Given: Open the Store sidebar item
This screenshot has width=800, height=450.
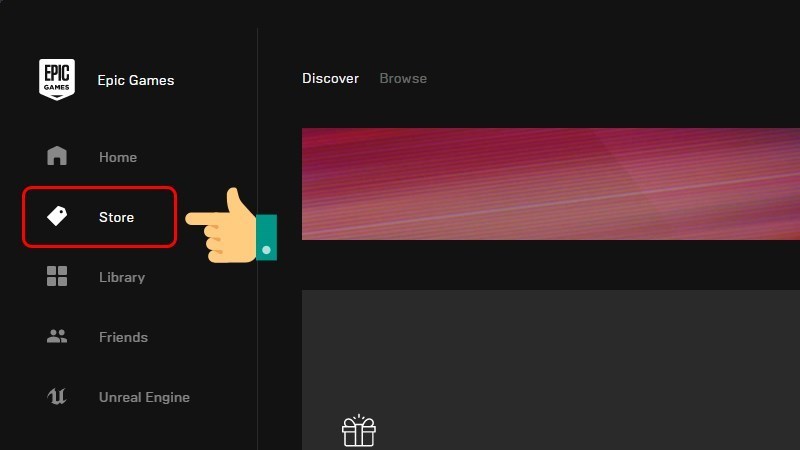Looking at the screenshot, I should [x=116, y=217].
